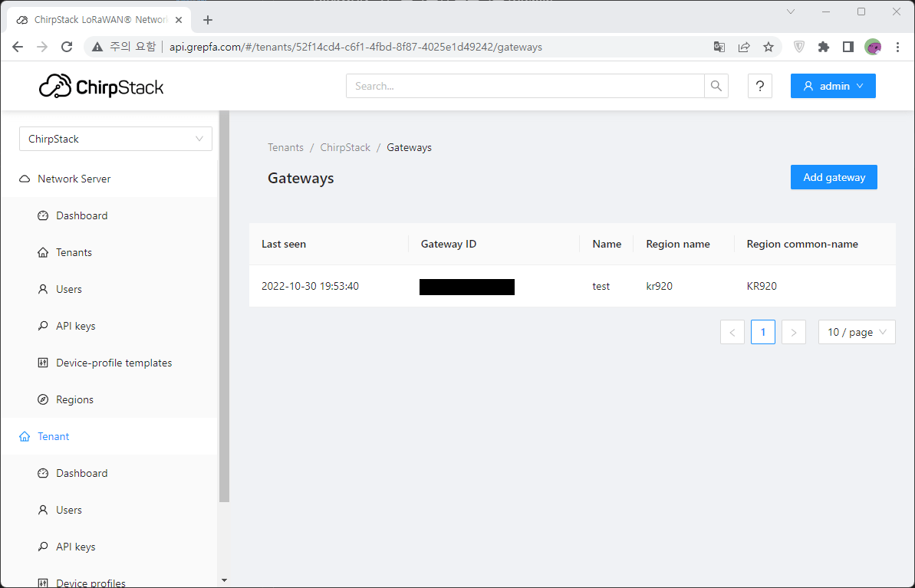This screenshot has width=915, height=588.
Task: Click the ChirpStack breadcrumb link
Action: 345,147
